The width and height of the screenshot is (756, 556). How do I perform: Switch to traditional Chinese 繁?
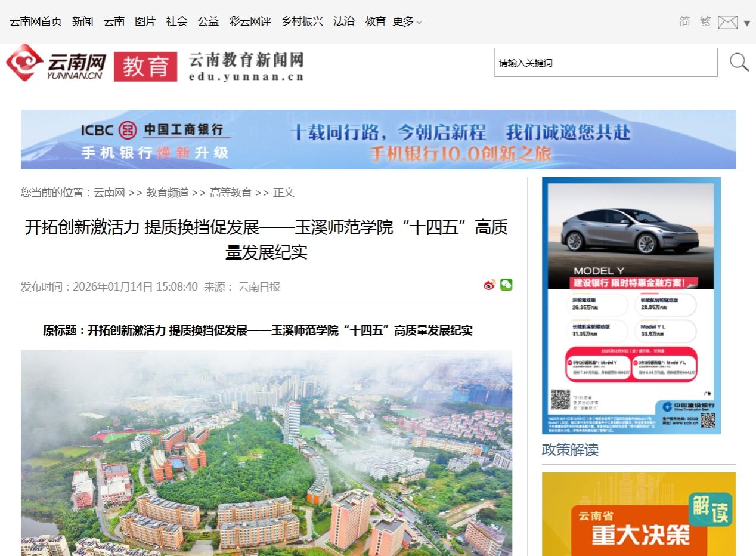pos(705,21)
